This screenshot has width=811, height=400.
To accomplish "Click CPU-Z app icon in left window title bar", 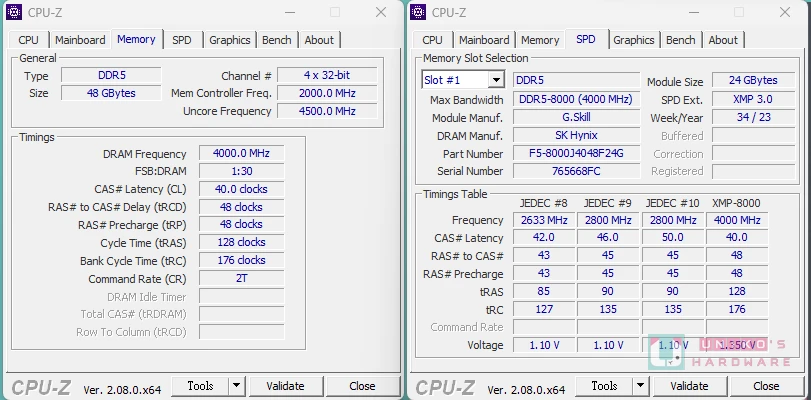I will pos(14,11).
